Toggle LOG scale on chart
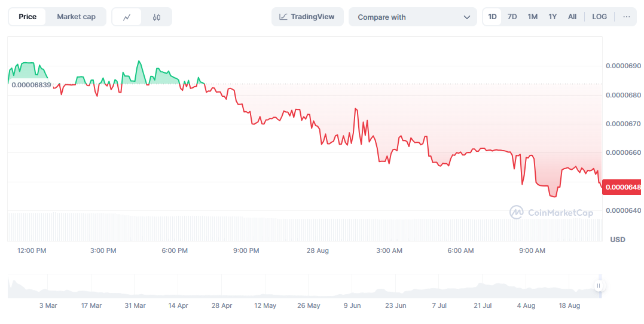 599,17
